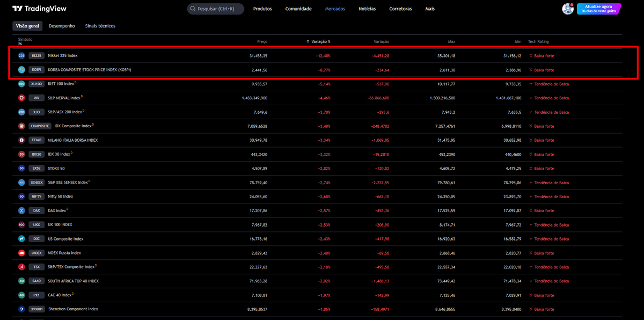Open the Mais menu
644x320 pixels.
(x=430, y=9)
